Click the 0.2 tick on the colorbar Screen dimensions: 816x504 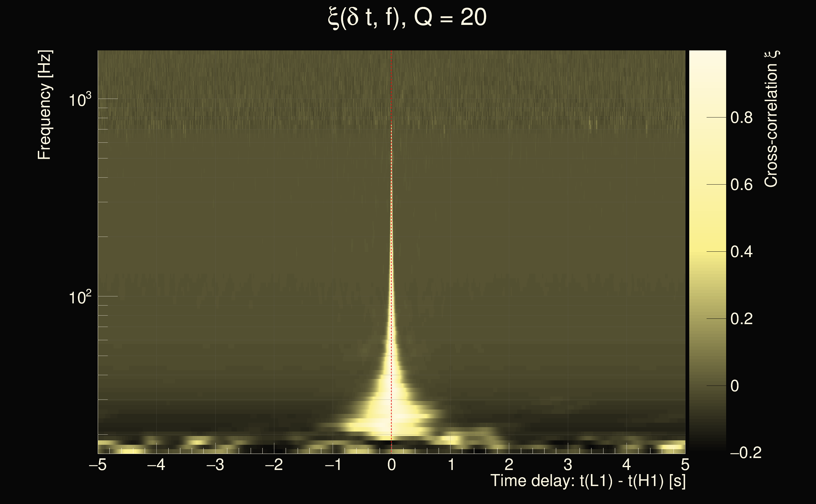point(741,319)
